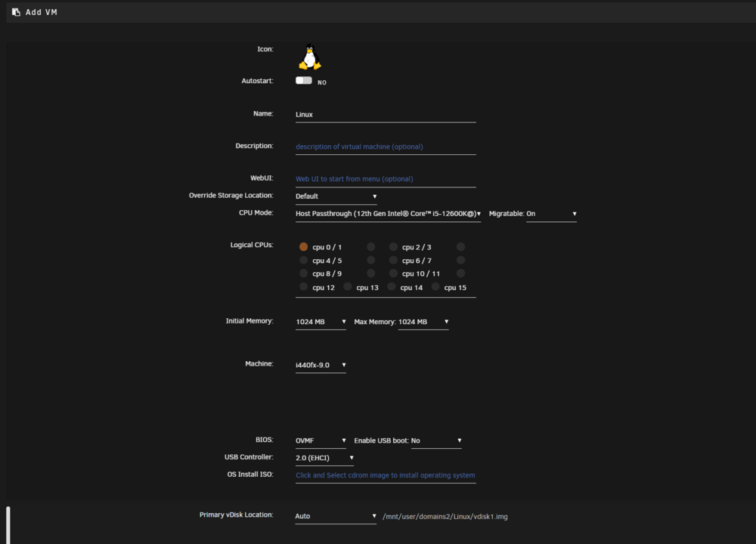Click the page scrollbar handle on the left edge

coord(8,525)
